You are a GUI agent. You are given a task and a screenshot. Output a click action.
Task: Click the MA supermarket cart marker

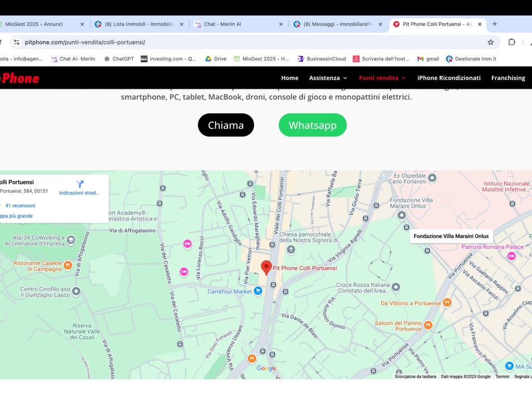509,366
